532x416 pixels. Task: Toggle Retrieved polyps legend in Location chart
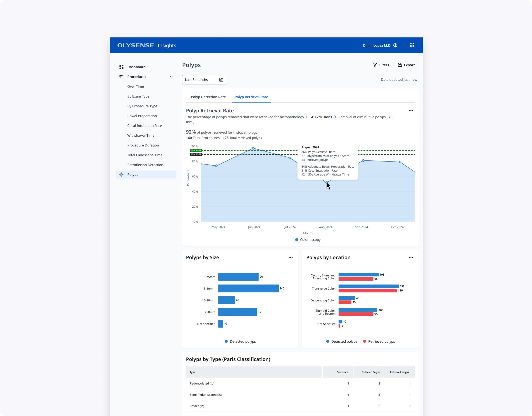coord(379,341)
